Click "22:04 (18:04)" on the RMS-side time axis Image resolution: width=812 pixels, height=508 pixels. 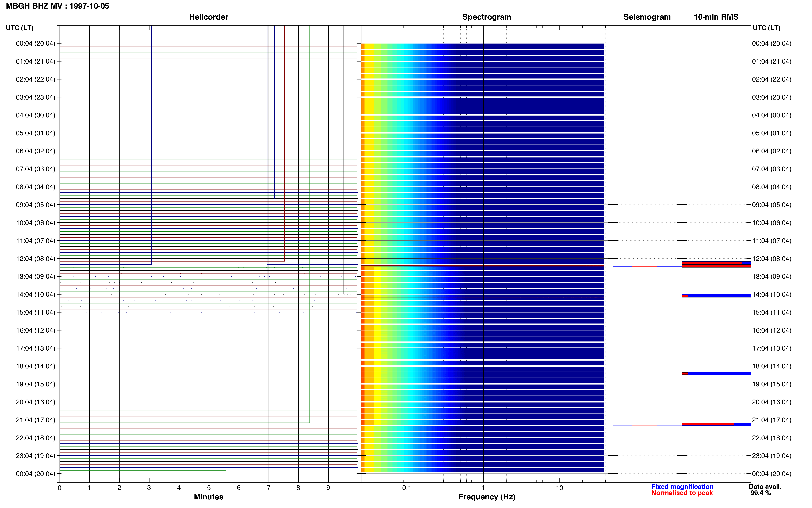pyautogui.click(x=772, y=438)
